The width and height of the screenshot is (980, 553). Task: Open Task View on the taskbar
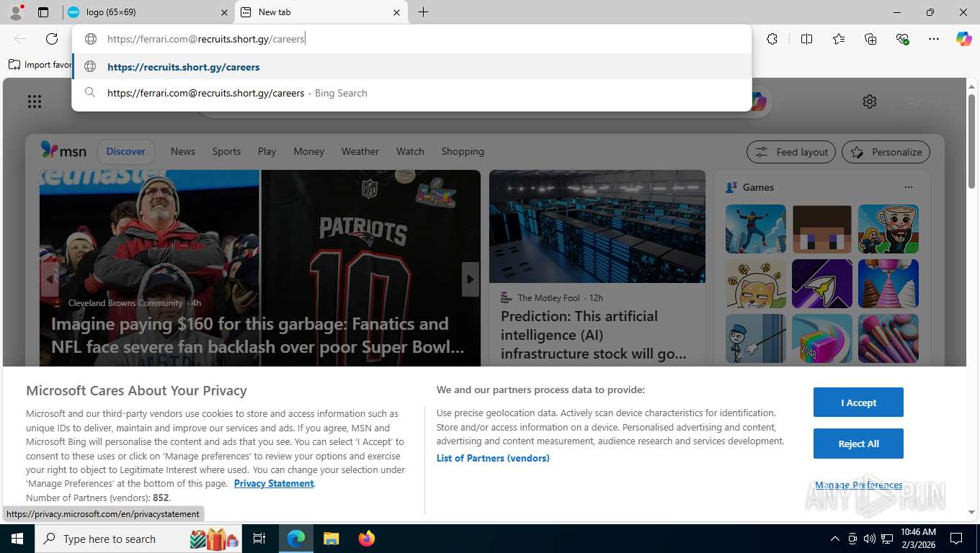coord(259,539)
